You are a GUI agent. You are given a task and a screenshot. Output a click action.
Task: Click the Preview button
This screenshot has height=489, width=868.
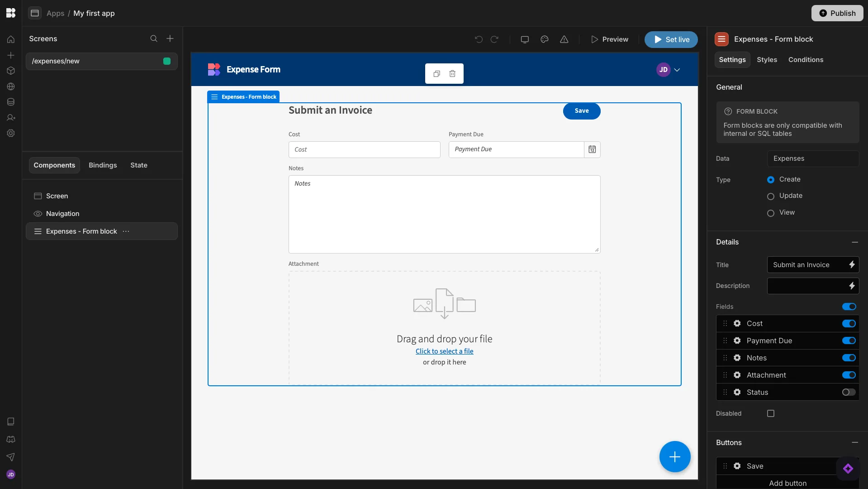pyautogui.click(x=609, y=39)
